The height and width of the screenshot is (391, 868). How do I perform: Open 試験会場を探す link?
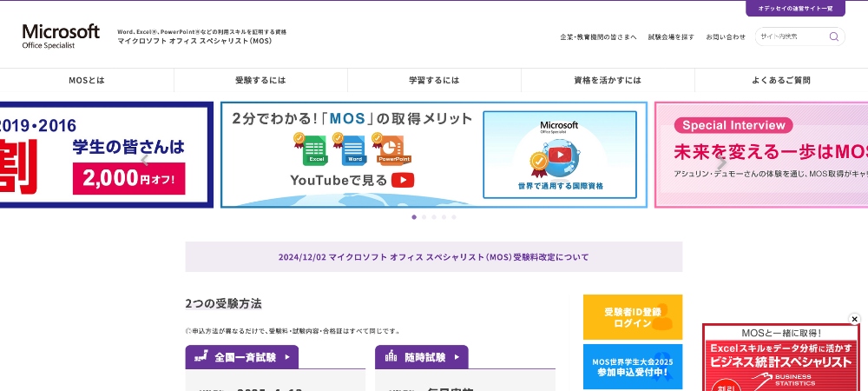click(x=671, y=37)
